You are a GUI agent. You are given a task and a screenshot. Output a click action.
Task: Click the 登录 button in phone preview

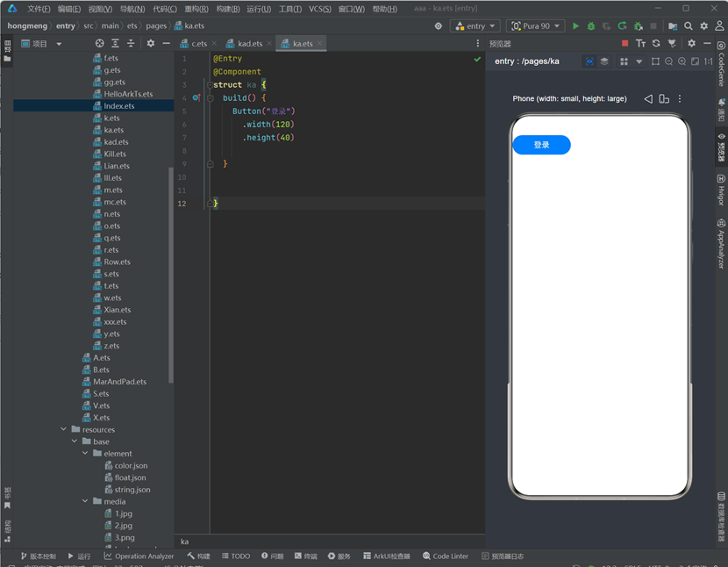pos(541,145)
